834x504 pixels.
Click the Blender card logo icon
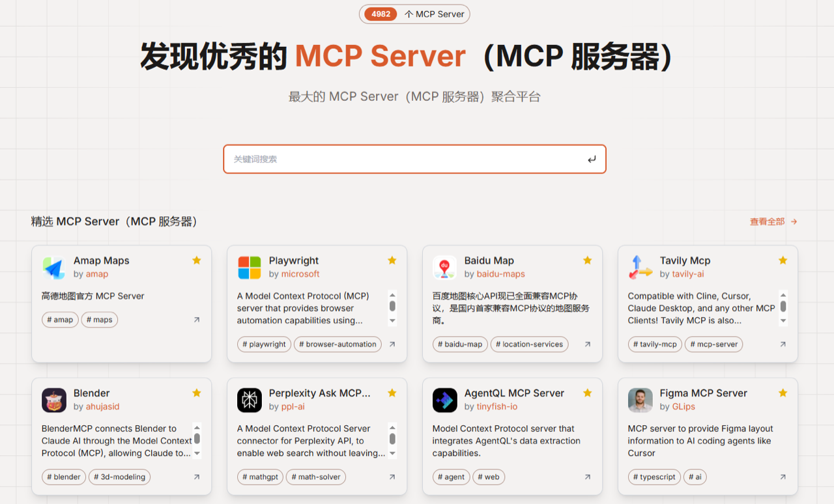[54, 400]
